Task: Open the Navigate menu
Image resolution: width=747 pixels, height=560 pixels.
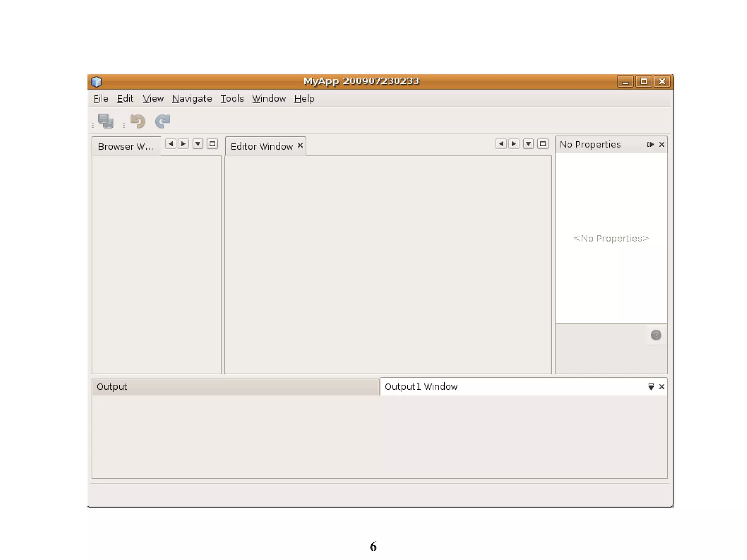Action: [192, 99]
